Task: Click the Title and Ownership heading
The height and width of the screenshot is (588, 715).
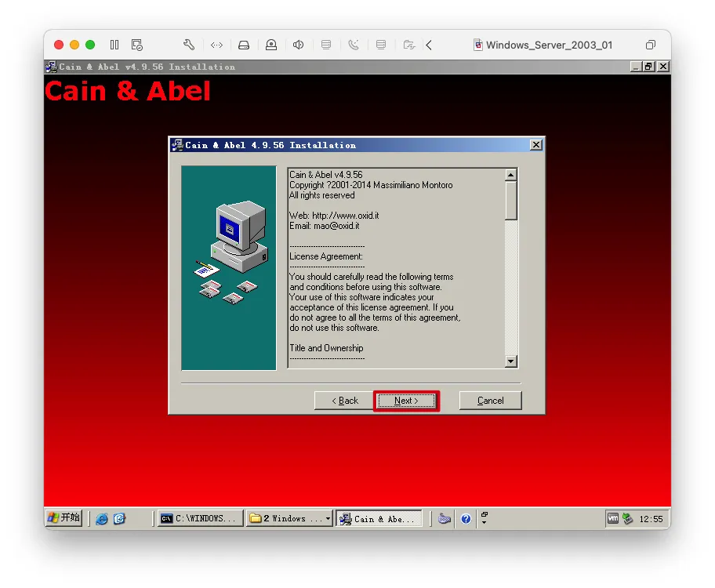Action: pos(326,348)
